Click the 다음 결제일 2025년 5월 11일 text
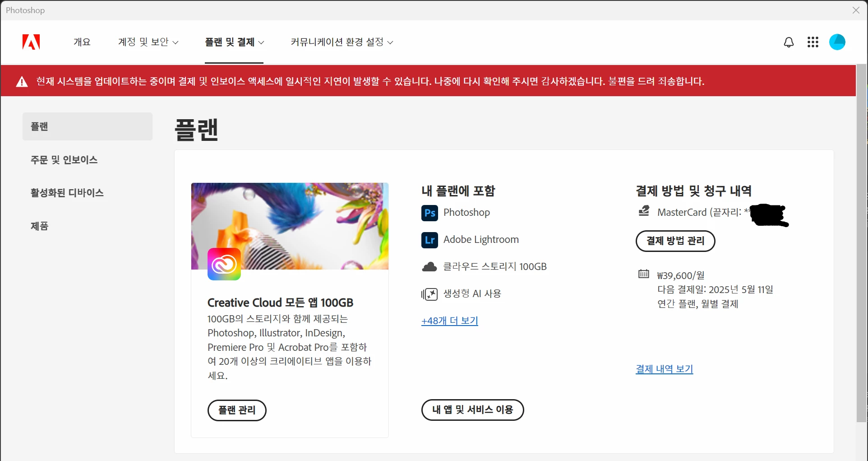The image size is (868, 461). click(x=715, y=289)
